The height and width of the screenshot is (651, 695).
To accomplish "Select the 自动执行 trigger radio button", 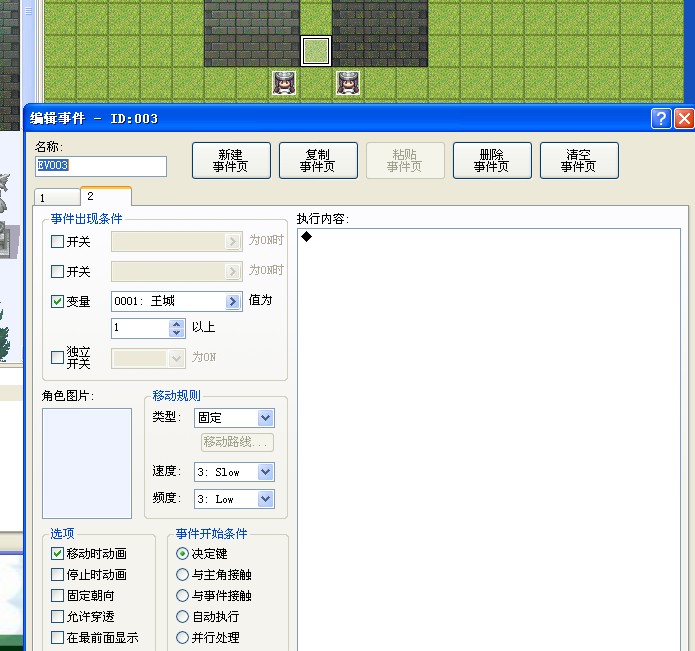I will [x=182, y=616].
